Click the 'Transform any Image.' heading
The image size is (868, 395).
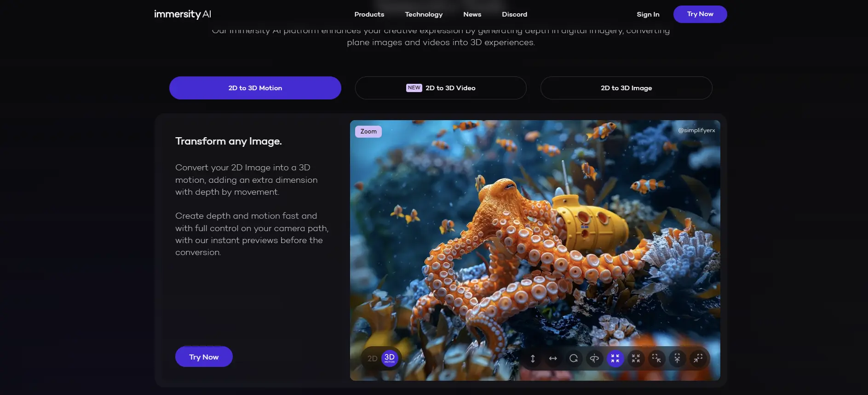[x=229, y=141]
